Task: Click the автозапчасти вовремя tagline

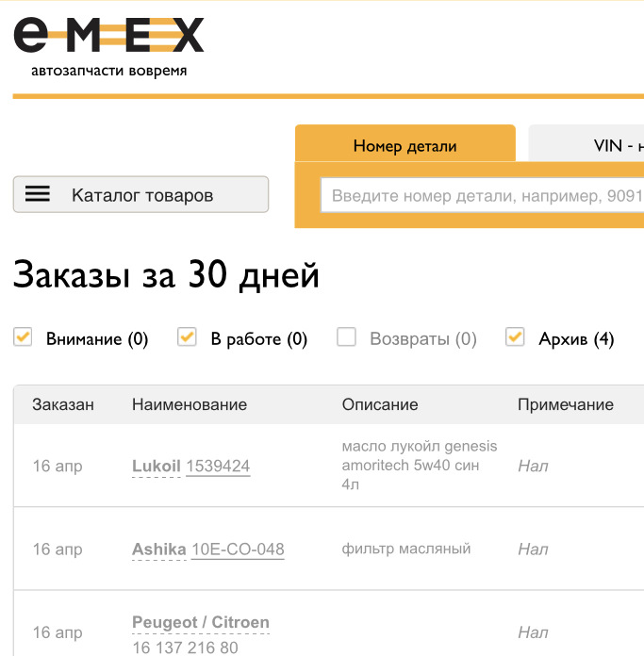Action: point(108,71)
